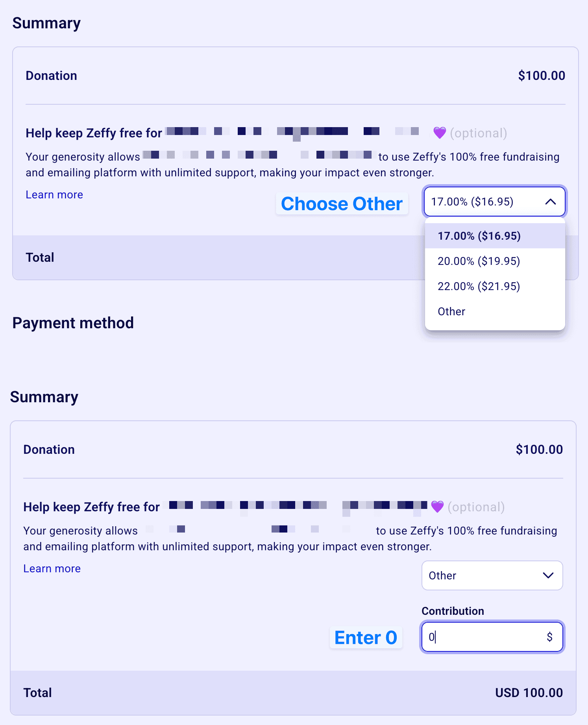The width and height of the screenshot is (588, 725).
Task: Click the down chevron on the Other dropdown
Action: [x=548, y=575]
